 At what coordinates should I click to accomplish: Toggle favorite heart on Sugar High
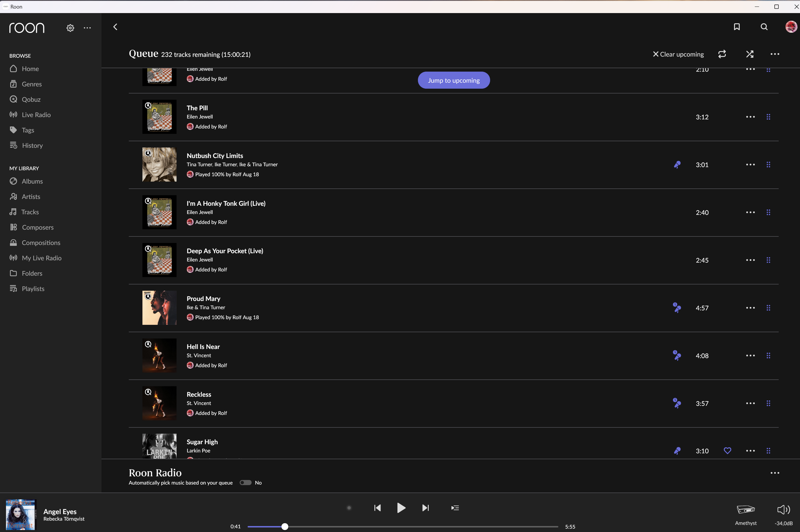tap(728, 451)
